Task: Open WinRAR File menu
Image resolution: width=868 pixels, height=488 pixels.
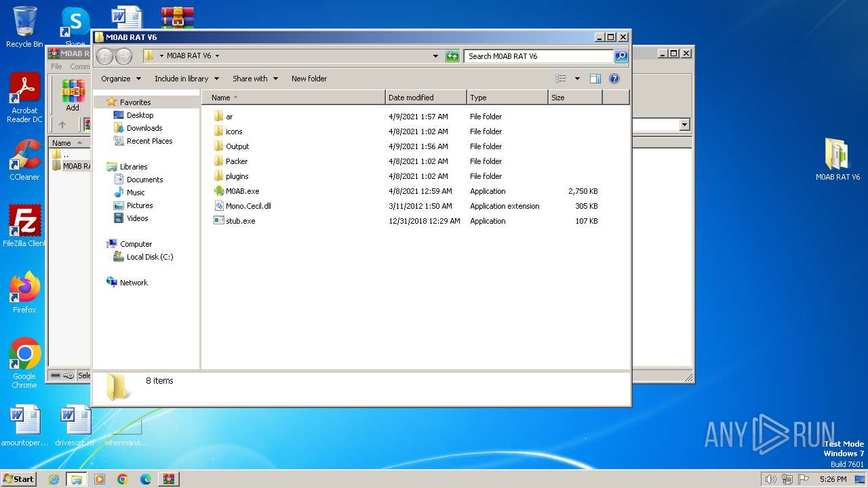Action: click(56, 66)
